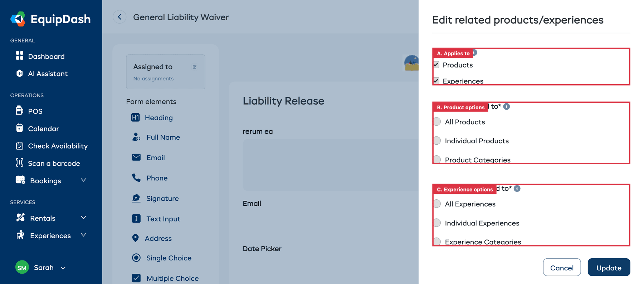Click the Check Availability calendar-check icon
Image resolution: width=644 pixels, height=284 pixels.
pos(20,146)
